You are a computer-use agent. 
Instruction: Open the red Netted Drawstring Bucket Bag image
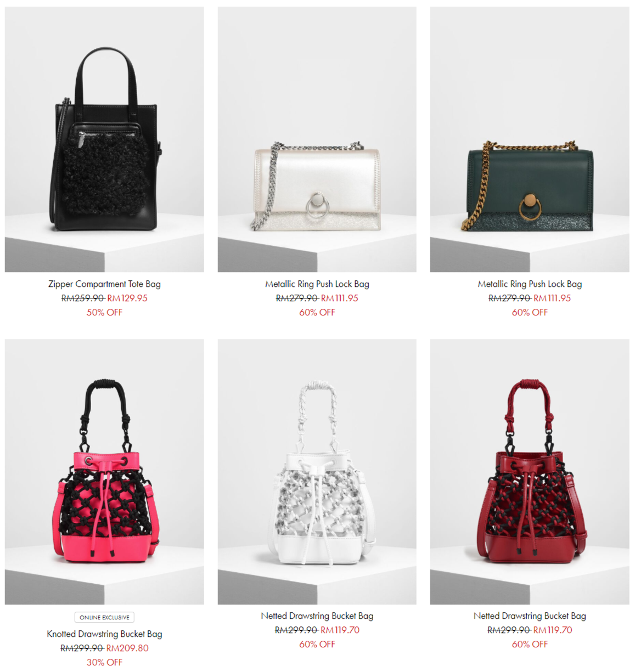click(x=530, y=472)
